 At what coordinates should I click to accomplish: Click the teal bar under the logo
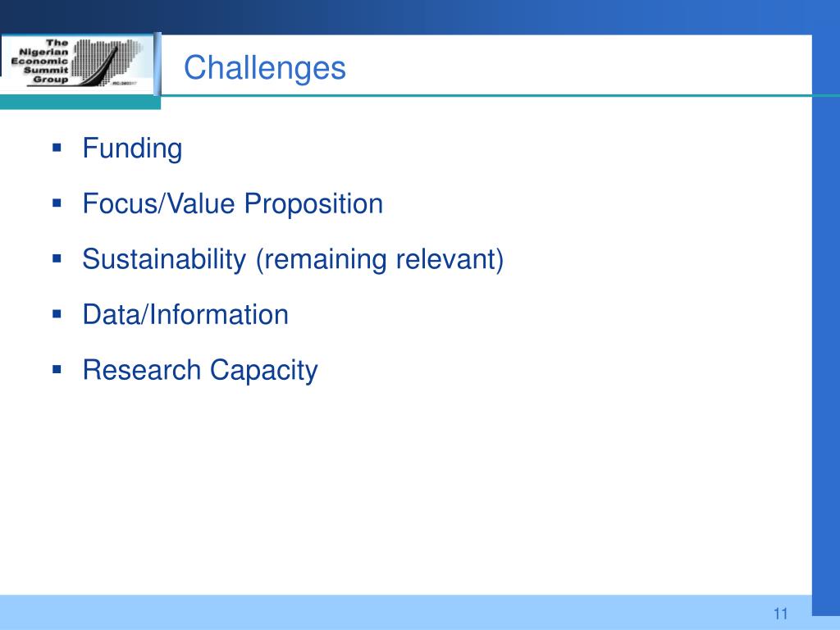coord(80,103)
